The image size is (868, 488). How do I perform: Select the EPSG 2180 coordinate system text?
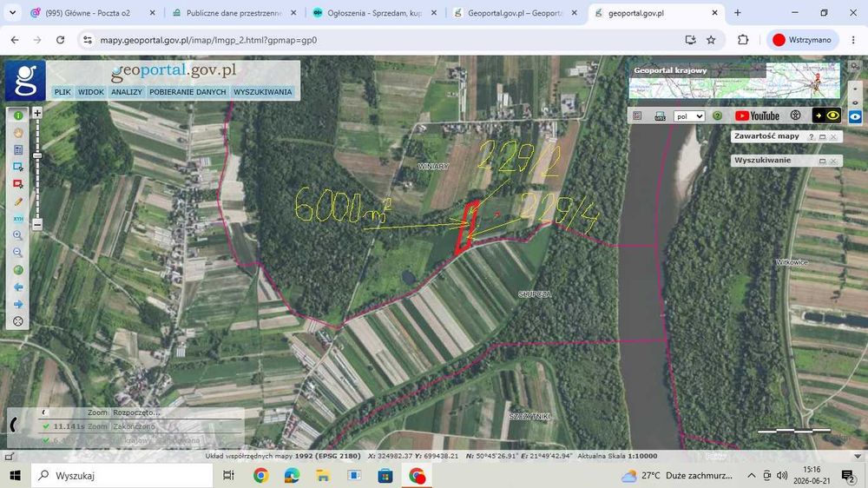click(x=328, y=456)
